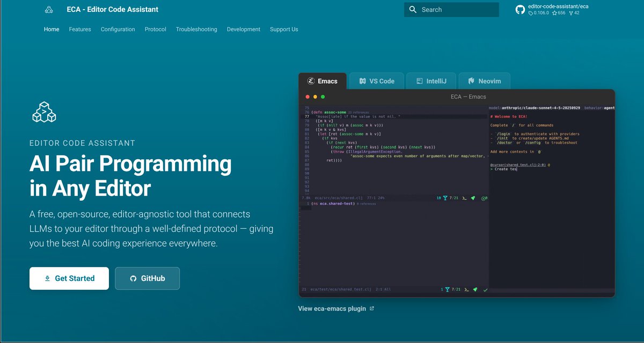Click the 'EDITOR CODE ASSISTANT' subtitle

click(82, 143)
